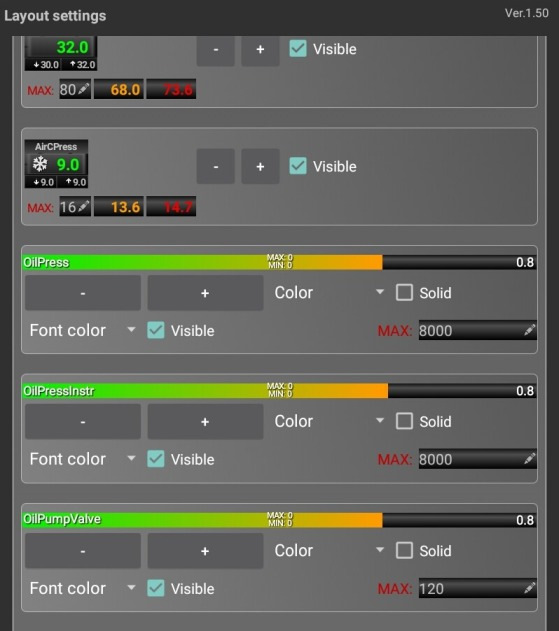Select the AirCPress snowflake gauge icon
The height and width of the screenshot is (631, 559).
click(x=40, y=164)
